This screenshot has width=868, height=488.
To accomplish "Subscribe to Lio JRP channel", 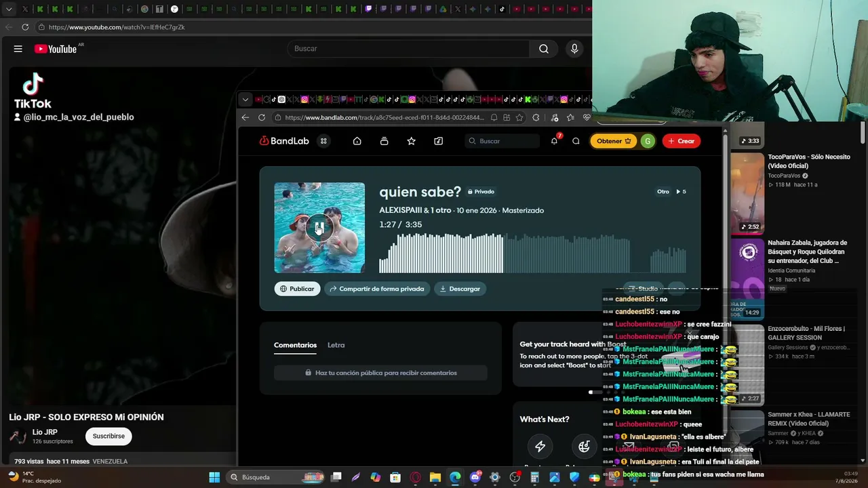I will (x=108, y=436).
